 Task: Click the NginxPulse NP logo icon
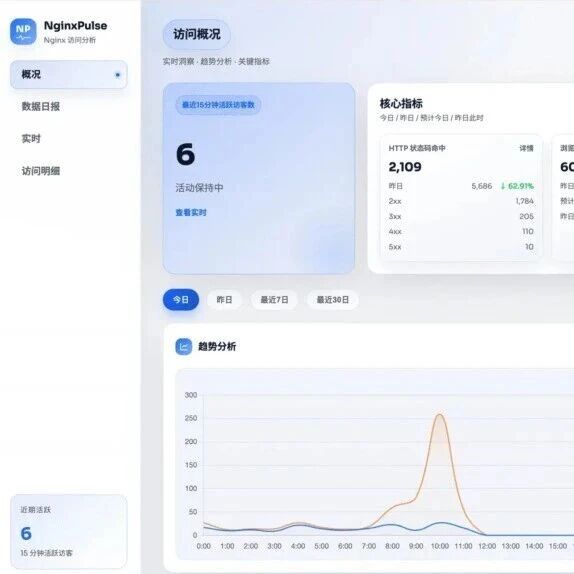coord(23,32)
